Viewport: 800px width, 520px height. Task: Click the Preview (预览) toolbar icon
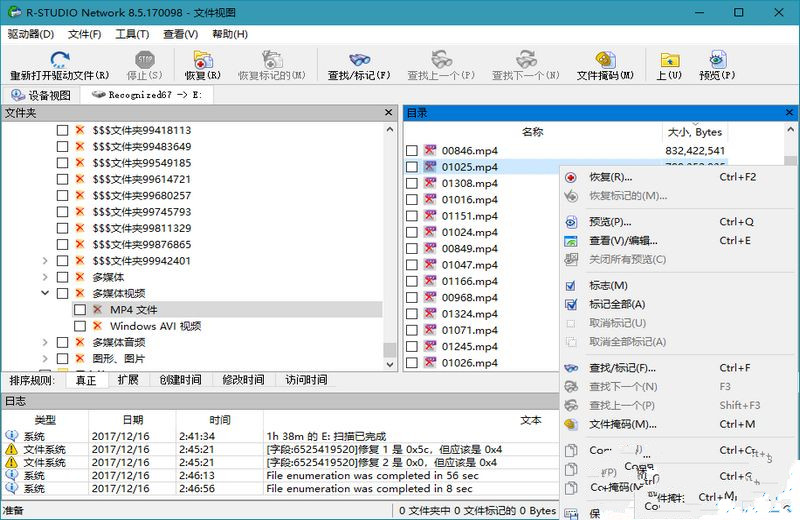[717, 59]
